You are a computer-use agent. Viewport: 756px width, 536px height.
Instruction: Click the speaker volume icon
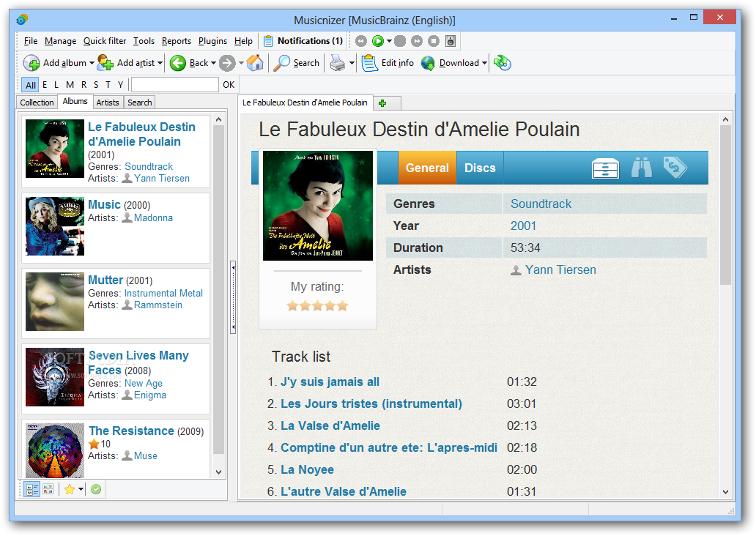451,41
